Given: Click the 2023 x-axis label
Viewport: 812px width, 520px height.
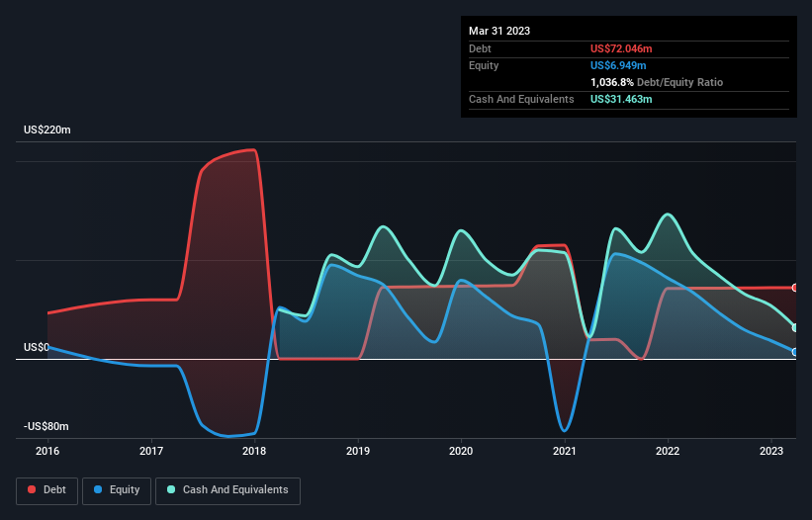Looking at the screenshot, I should point(771,451).
